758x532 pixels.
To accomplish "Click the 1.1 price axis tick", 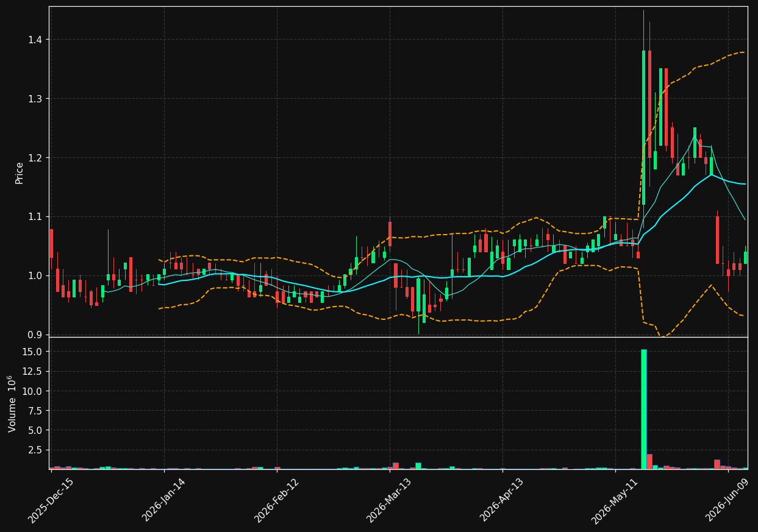I will click(x=35, y=217).
